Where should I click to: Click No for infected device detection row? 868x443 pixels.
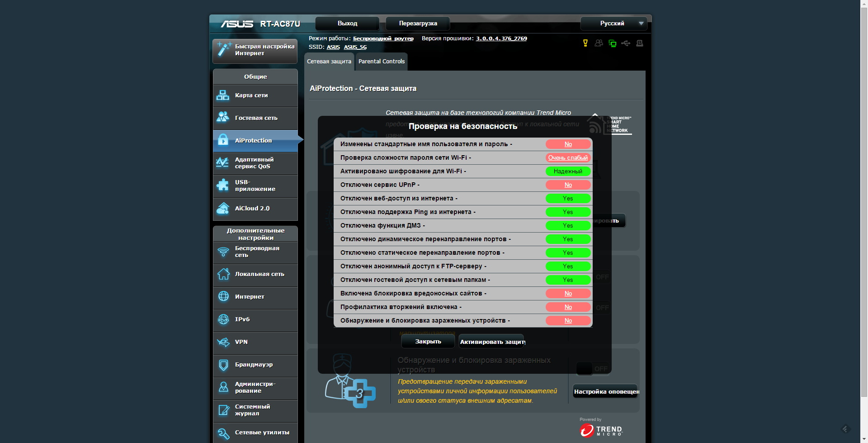coord(568,320)
